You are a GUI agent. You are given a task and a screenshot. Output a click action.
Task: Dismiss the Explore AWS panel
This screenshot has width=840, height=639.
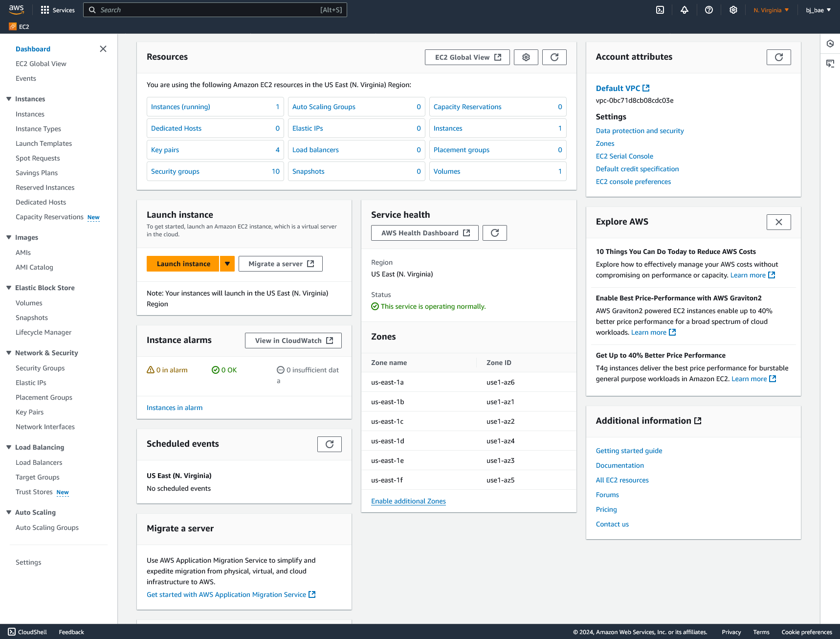[778, 222]
